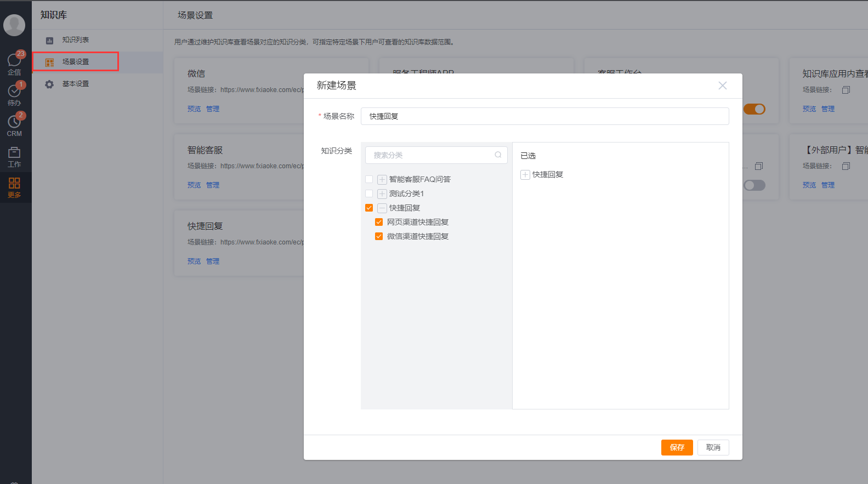Uncheck the 微信渠道快捷回复 checkbox
This screenshot has width=868, height=484.
click(x=379, y=236)
